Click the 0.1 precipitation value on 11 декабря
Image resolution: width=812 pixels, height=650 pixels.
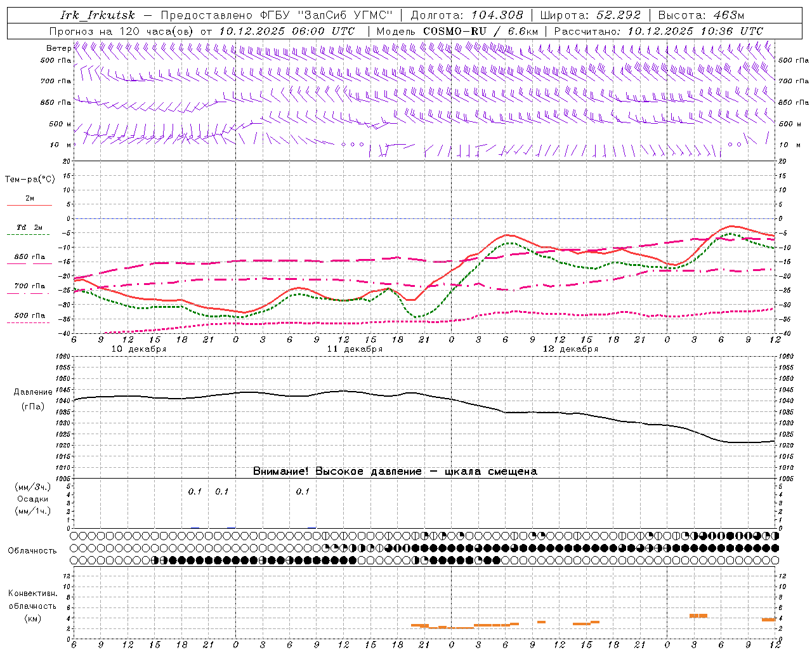point(303,491)
